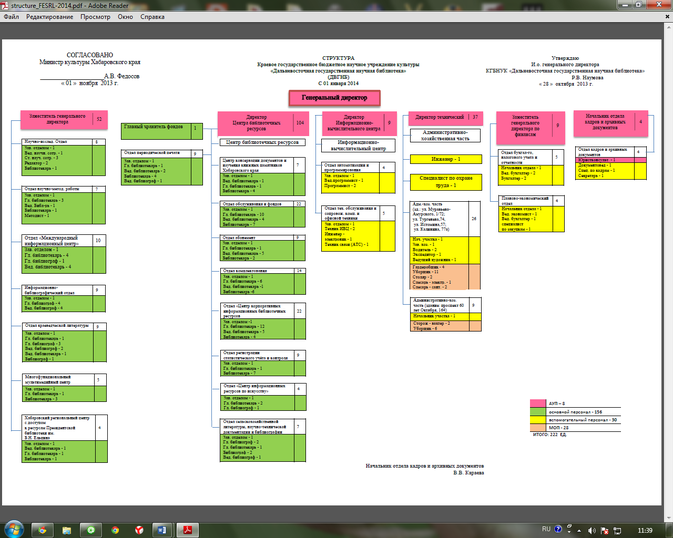Switch to Microsoft Word on the taskbar
The width and height of the screenshot is (673, 538).
click(163, 530)
